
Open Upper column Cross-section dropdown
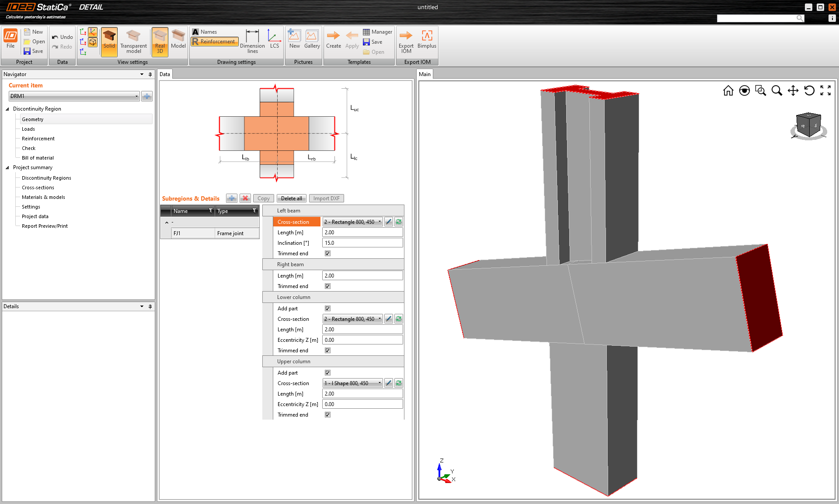click(x=352, y=383)
